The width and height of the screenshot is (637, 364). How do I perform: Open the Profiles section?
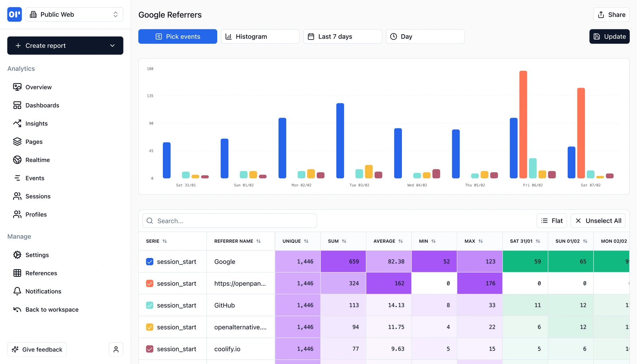coord(36,214)
